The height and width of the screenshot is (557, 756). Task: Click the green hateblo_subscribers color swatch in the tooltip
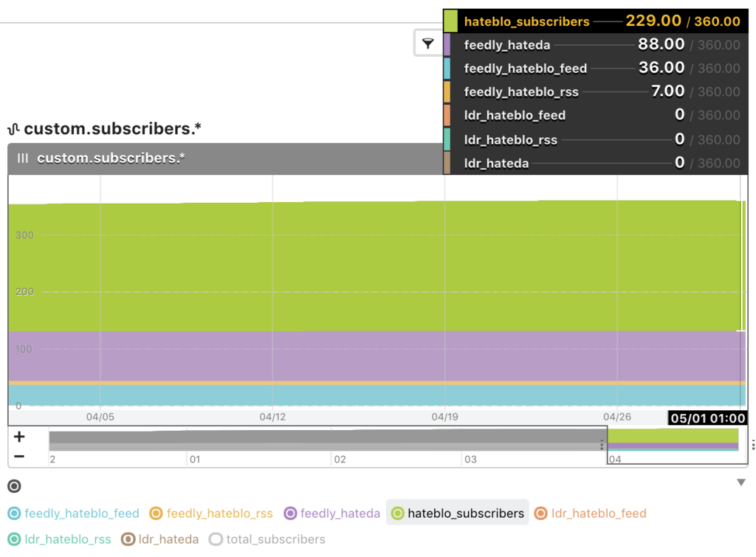pos(450,21)
